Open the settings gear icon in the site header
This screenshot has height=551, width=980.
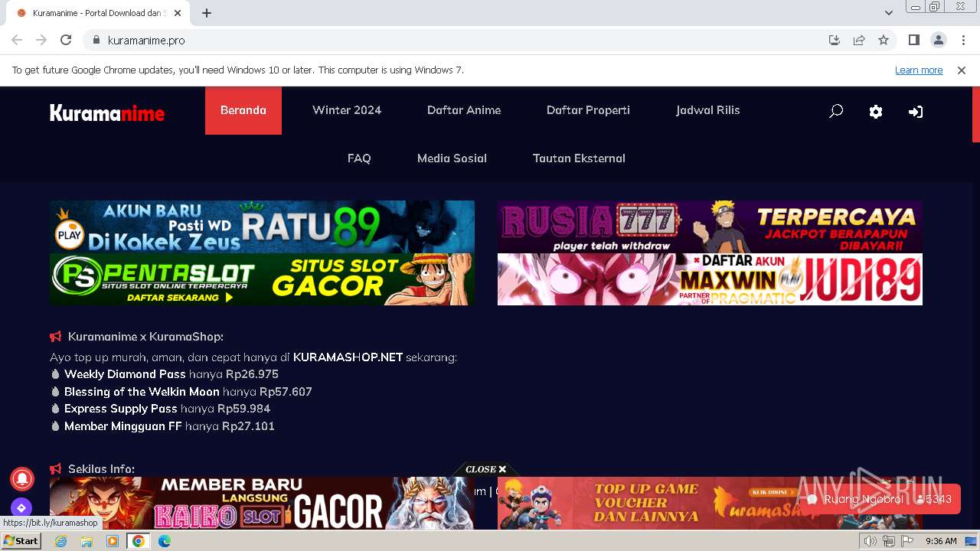(876, 112)
